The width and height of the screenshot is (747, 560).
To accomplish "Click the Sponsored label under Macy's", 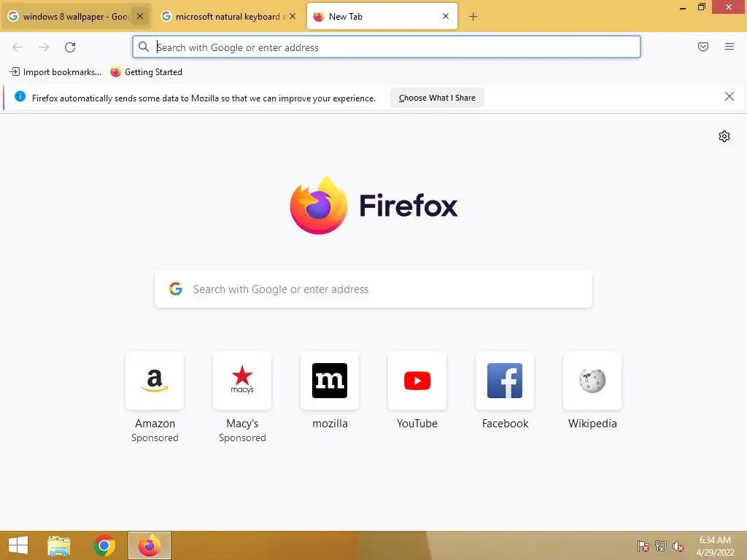I will coord(242,437).
